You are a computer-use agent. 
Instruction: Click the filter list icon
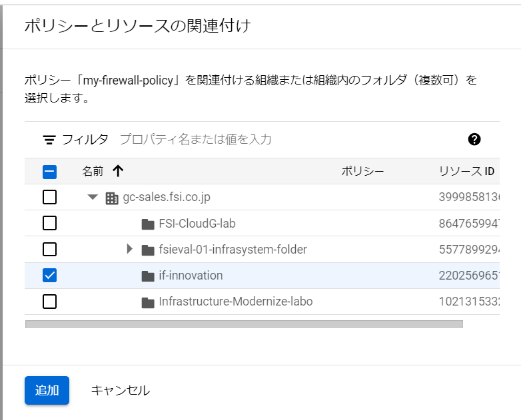pyautogui.click(x=49, y=140)
